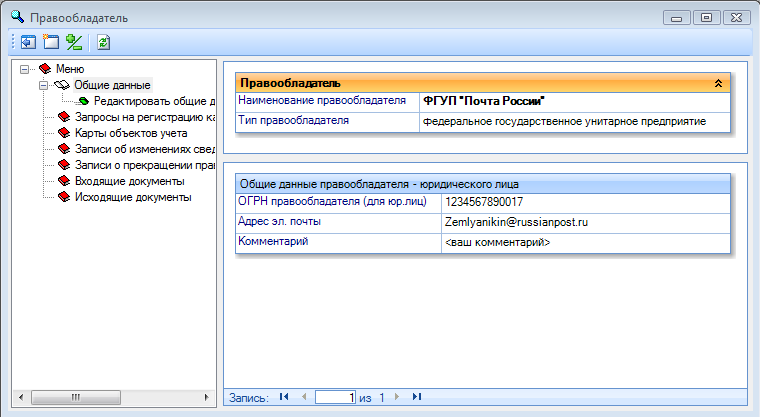Click the back arrow toolbar icon
This screenshot has width=760, height=417.
pyautogui.click(x=28, y=43)
